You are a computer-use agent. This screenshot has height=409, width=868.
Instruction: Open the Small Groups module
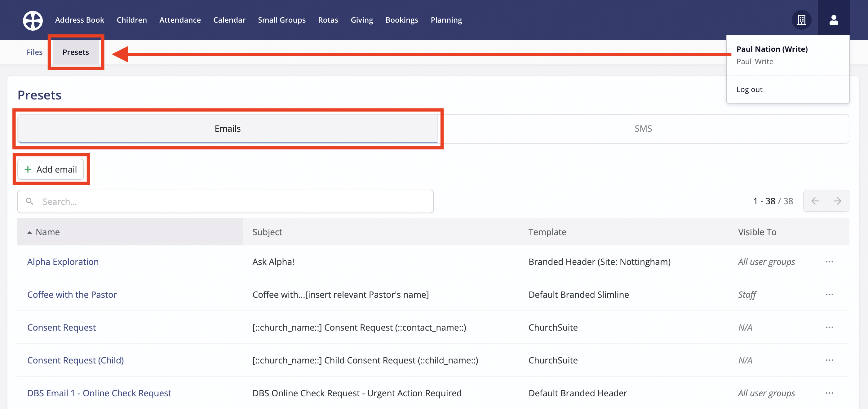(282, 20)
